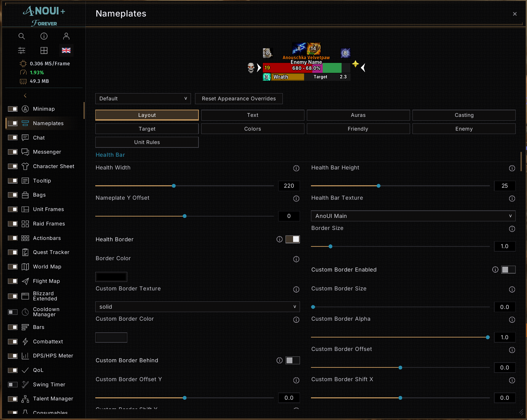Image resolution: width=527 pixels, height=420 pixels.
Task: Click the Health Width slider handle
Action: (174, 186)
